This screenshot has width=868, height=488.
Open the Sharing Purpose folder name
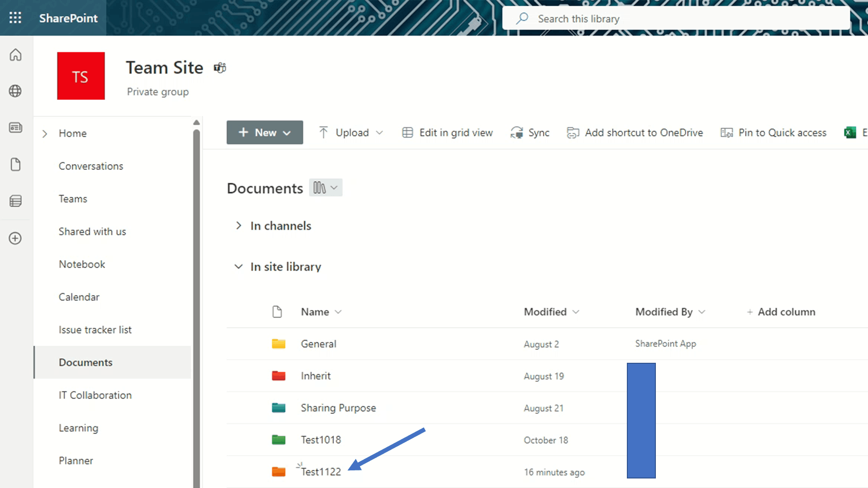click(339, 408)
